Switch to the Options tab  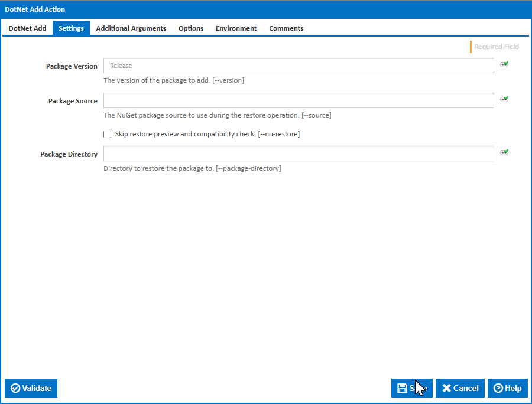190,28
